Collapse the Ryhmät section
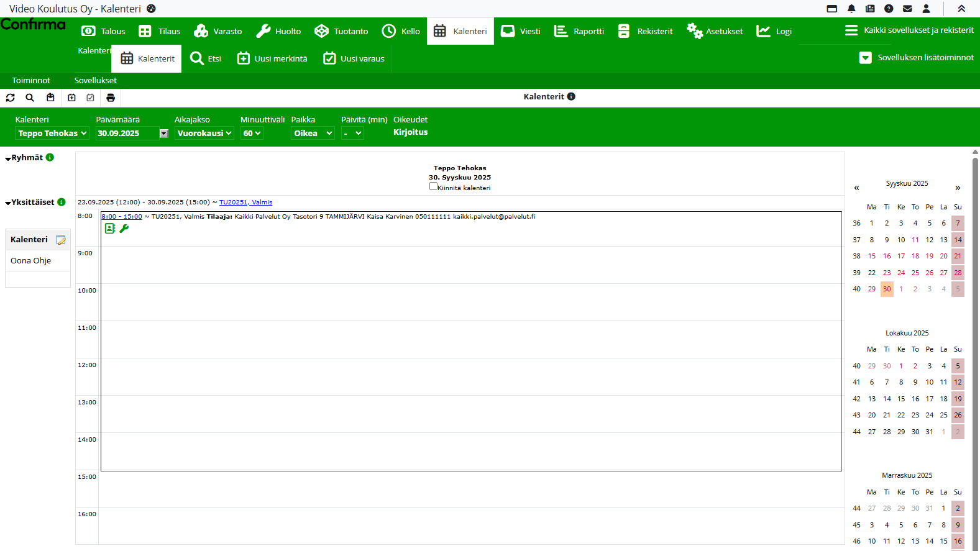The height and width of the screenshot is (551, 980). coord(8,158)
